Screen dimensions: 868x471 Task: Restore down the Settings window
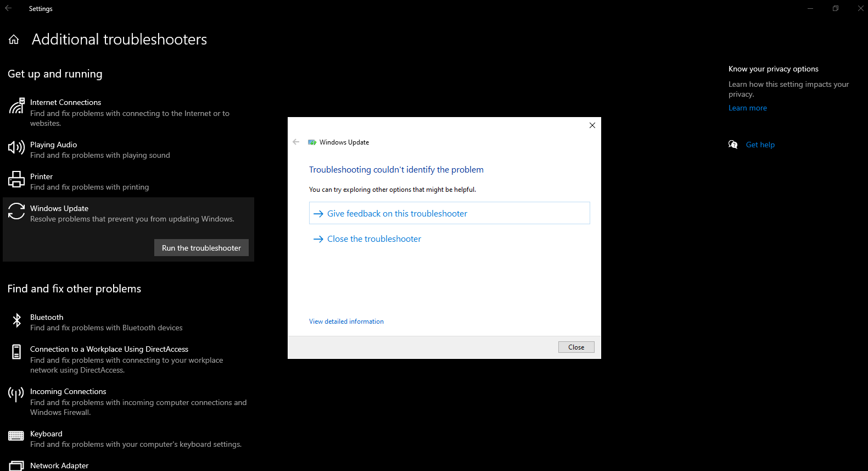[836, 8]
